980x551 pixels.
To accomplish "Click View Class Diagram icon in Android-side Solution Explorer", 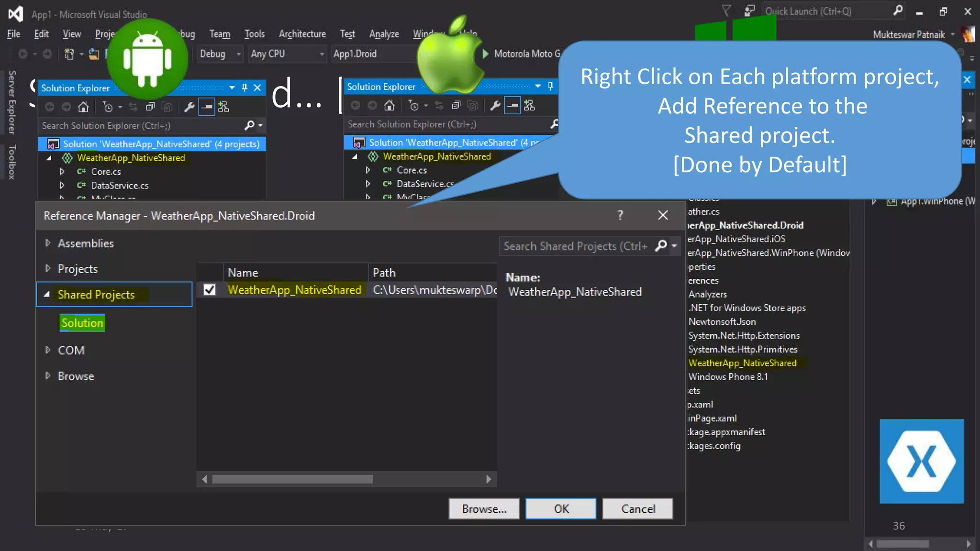I will pyautogui.click(x=223, y=107).
